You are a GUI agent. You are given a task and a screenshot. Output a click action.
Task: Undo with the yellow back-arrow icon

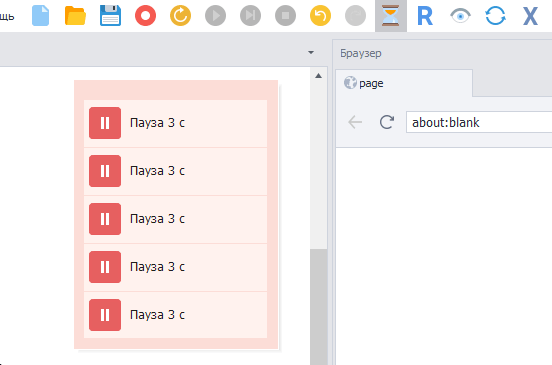coord(320,16)
